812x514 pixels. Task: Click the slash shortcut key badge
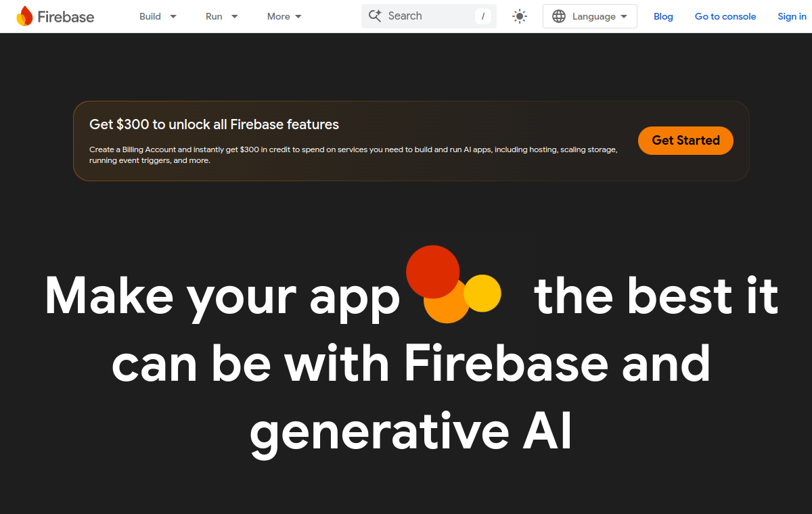pyautogui.click(x=483, y=16)
